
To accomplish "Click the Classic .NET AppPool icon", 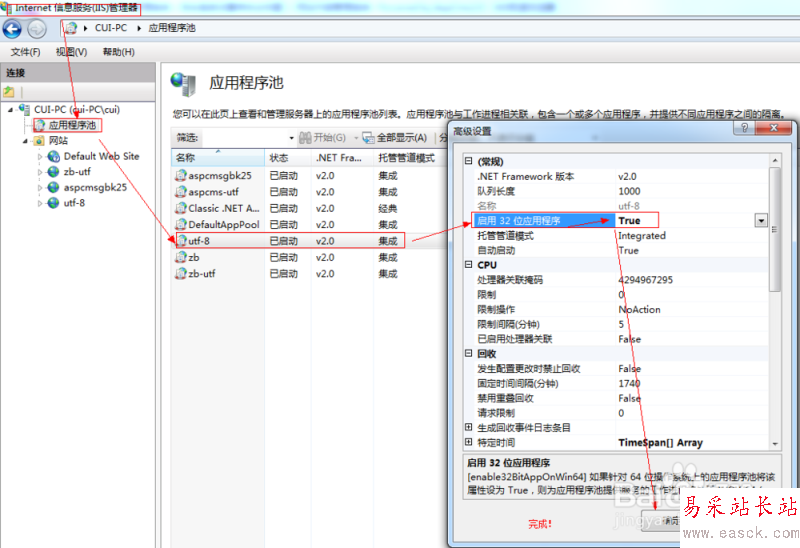I will (181, 208).
